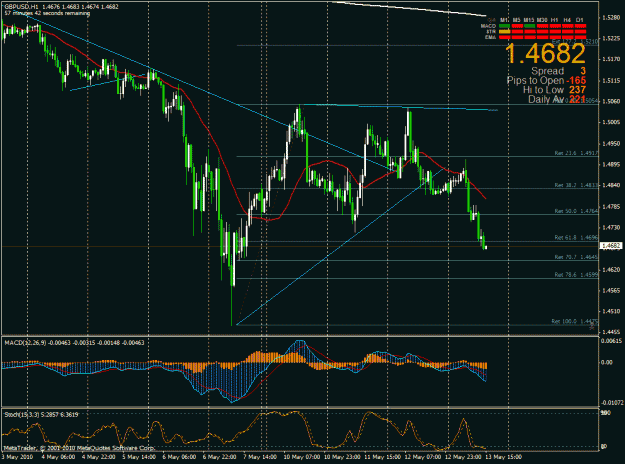Click the green MACD M1 signal cell
The height and width of the screenshot is (464, 625).
504,26
